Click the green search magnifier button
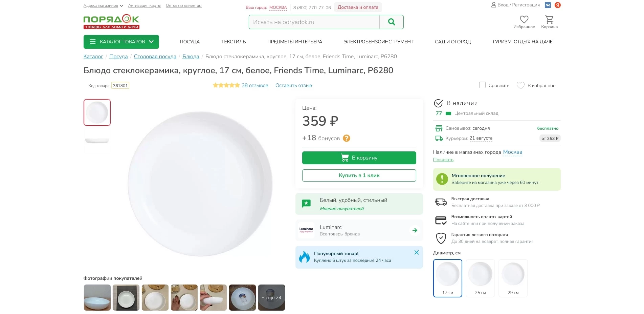Viewport: 644px width, 314px height. pyautogui.click(x=392, y=22)
